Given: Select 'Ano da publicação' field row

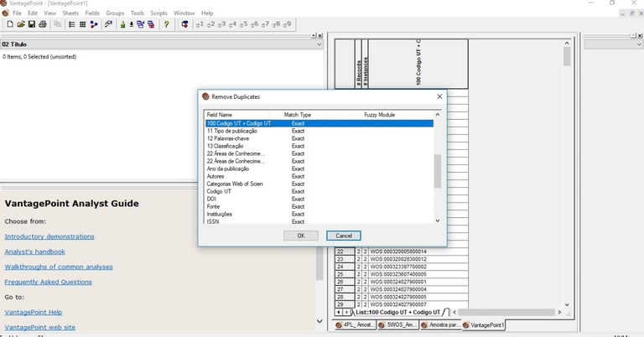Looking at the screenshot, I should pos(319,168).
